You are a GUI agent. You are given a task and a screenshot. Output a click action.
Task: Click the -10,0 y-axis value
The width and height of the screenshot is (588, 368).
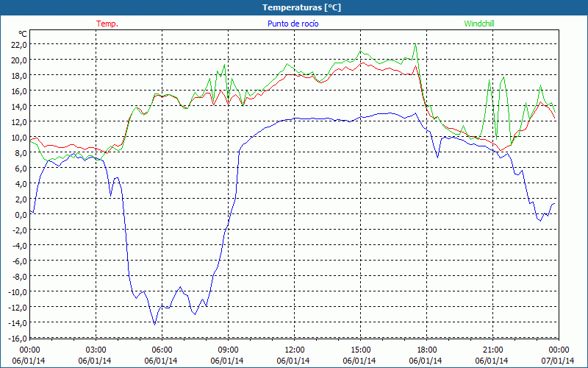coord(19,291)
